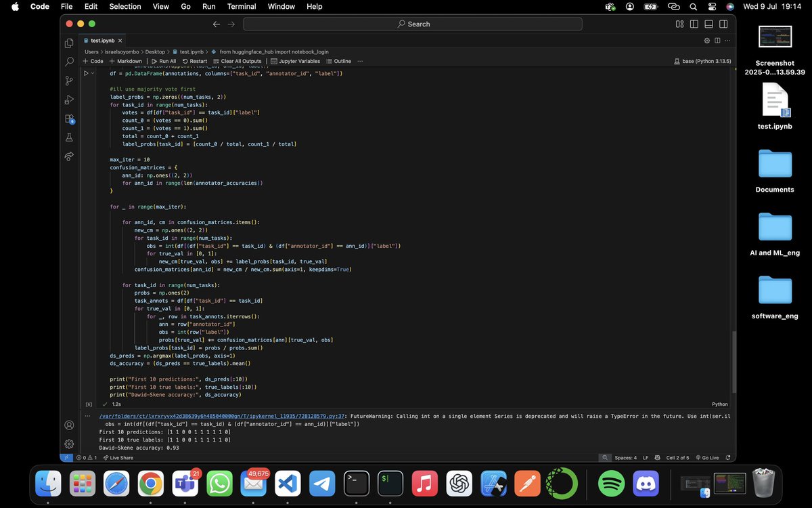Select kernel base (Python 3.13.5)

pyautogui.click(x=703, y=61)
